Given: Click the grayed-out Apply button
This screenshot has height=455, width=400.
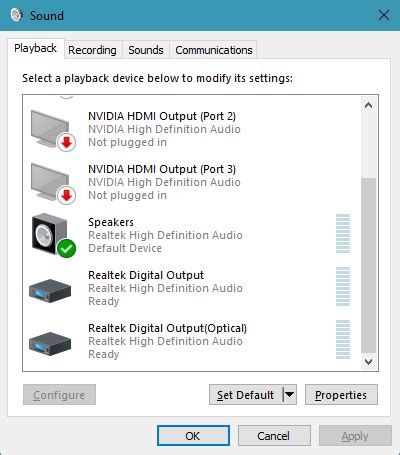Looking at the screenshot, I should coord(355,436).
